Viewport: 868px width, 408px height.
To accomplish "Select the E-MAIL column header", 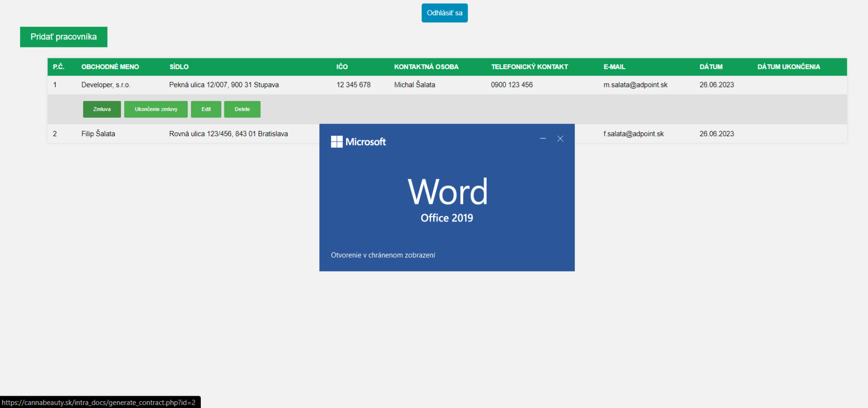I will click(x=614, y=66).
